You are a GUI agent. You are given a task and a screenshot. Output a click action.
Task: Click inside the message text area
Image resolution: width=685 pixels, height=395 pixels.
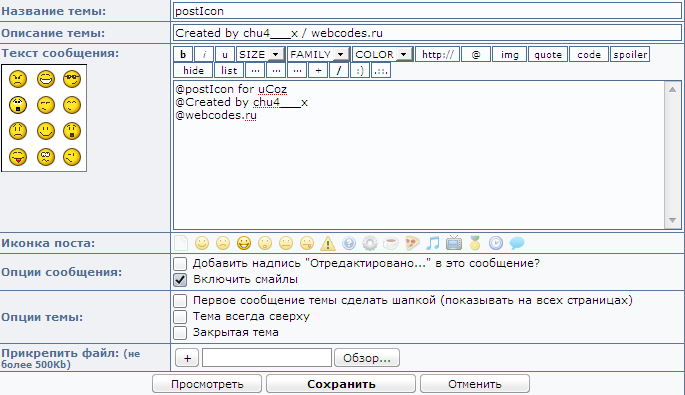419,155
